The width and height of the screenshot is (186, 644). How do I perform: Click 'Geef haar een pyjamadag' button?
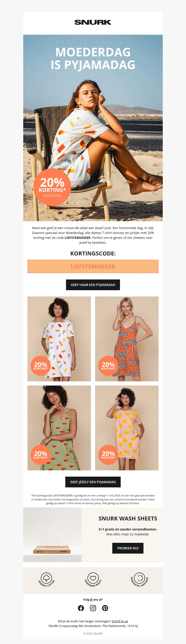93,285
